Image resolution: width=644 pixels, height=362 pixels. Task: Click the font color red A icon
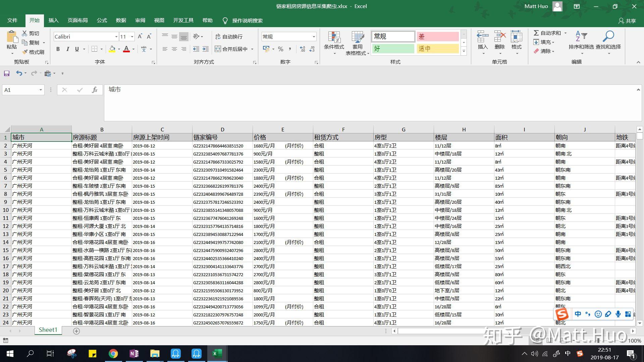click(x=126, y=49)
